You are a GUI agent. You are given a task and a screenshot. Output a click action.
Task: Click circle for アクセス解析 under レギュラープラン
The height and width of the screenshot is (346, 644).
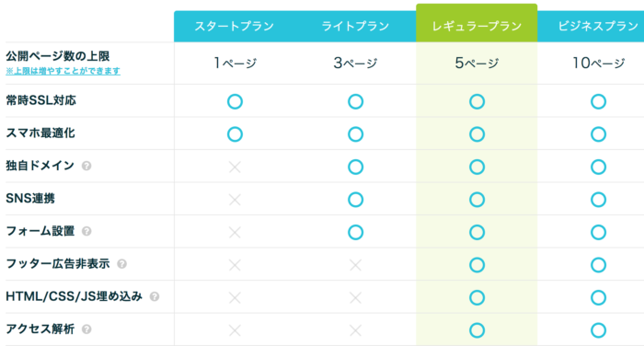[477, 330]
